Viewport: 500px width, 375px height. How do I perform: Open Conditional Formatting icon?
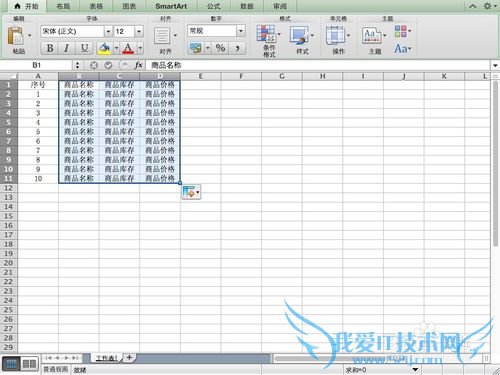(266, 33)
